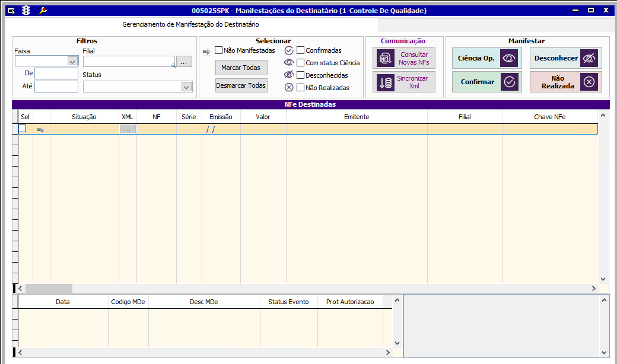617x364 pixels.
Task: Click the checkmark icon on Confirmar
Action: (510, 82)
